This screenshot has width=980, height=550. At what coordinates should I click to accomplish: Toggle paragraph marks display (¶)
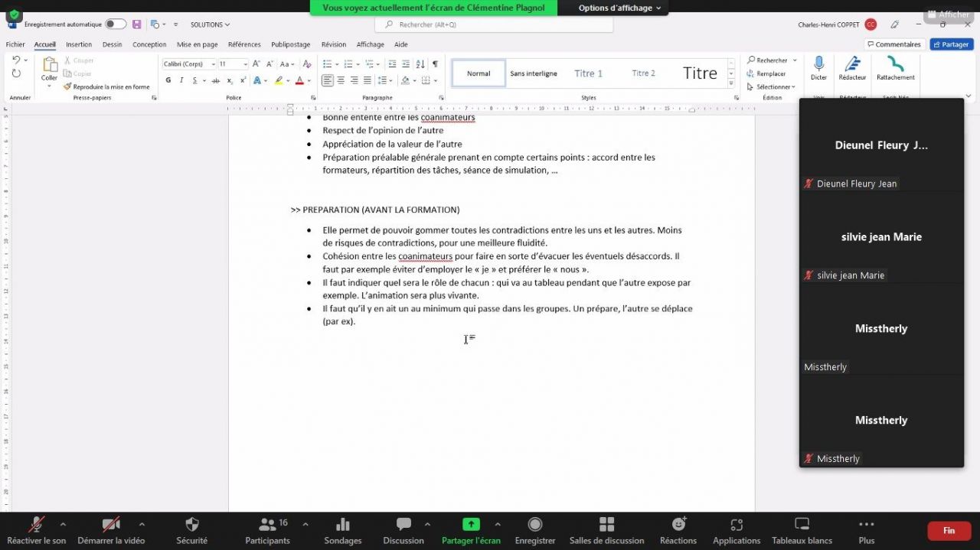435,64
